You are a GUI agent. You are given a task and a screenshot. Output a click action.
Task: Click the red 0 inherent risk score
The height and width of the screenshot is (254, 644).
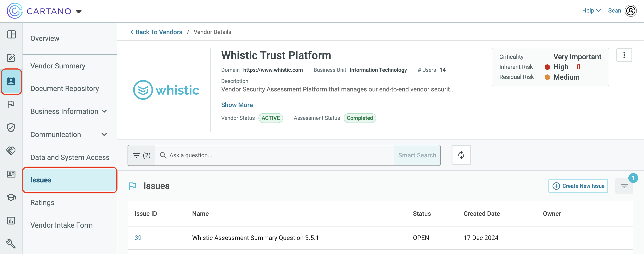click(x=578, y=67)
